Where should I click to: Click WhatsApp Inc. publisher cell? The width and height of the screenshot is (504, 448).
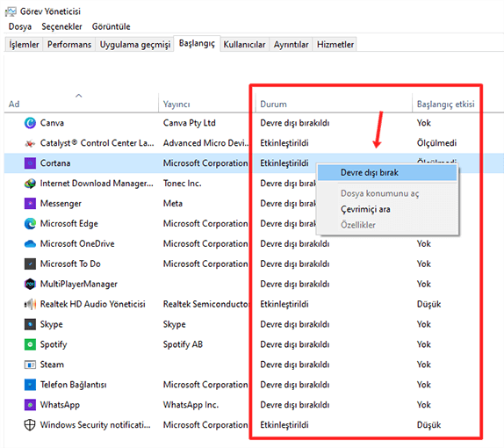pyautogui.click(x=191, y=405)
